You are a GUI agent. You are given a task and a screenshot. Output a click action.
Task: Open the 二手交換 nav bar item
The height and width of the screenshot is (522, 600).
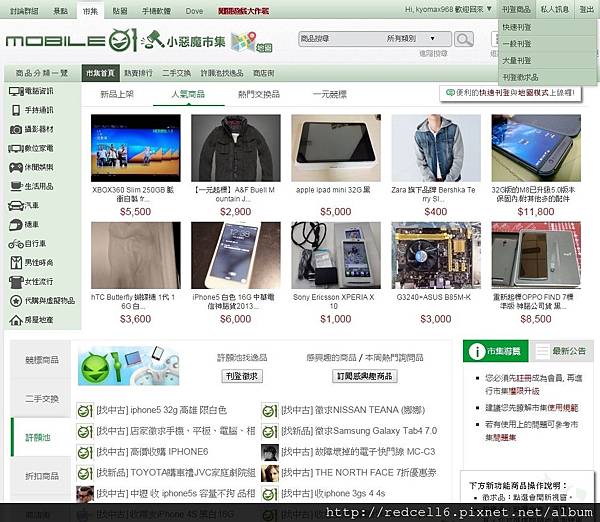tap(176, 73)
